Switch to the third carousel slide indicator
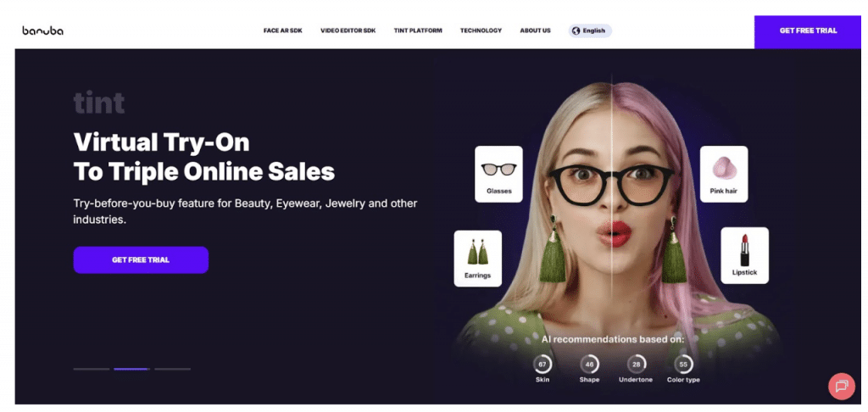This screenshot has height=412, width=868. tap(173, 369)
